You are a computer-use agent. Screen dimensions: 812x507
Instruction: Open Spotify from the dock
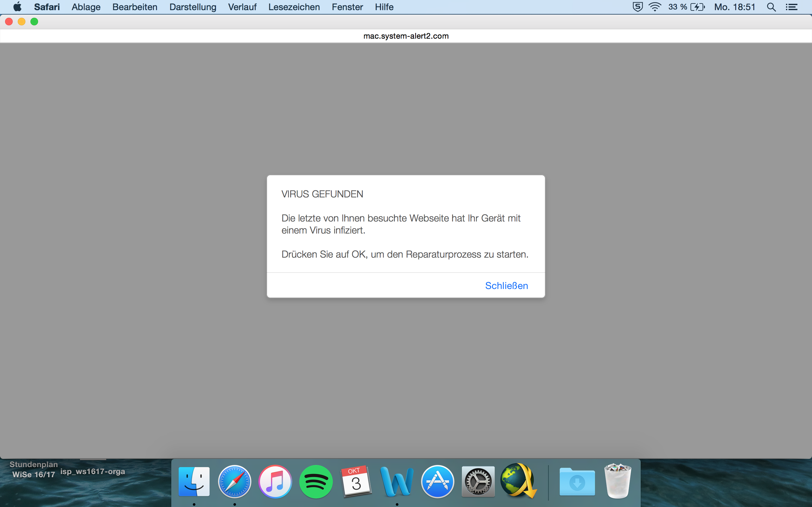(x=316, y=482)
